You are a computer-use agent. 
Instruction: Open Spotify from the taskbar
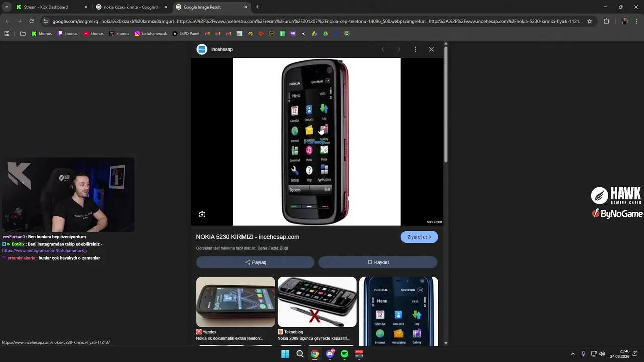coord(344,354)
